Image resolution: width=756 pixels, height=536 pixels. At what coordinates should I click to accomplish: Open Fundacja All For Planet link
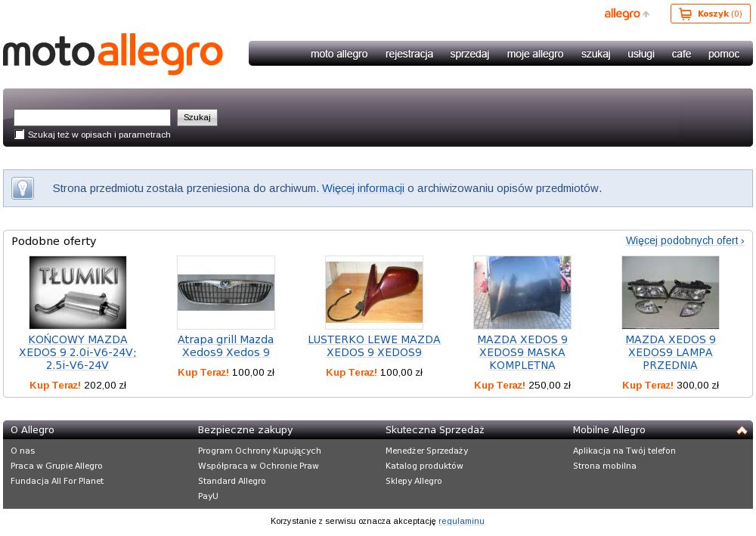pyautogui.click(x=57, y=481)
